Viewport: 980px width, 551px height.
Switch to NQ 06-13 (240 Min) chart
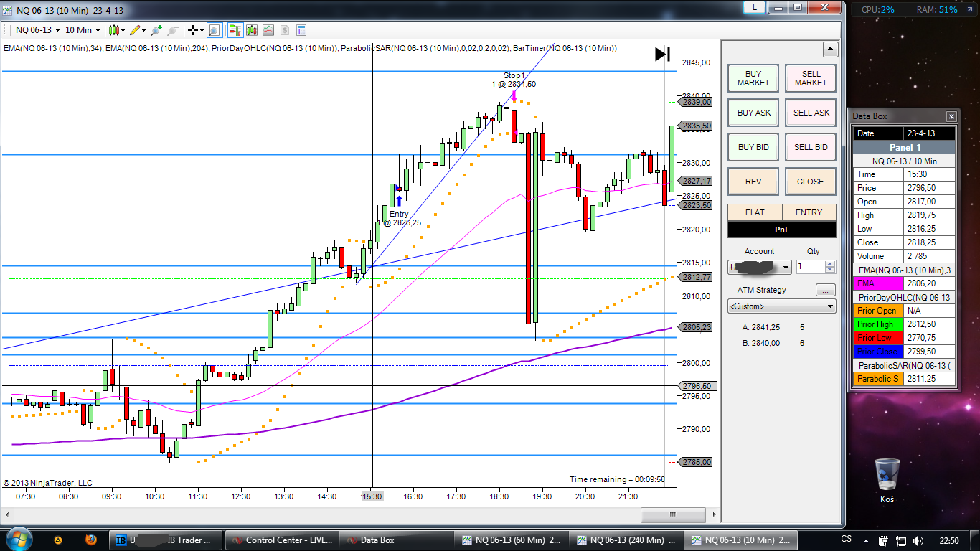pos(626,540)
